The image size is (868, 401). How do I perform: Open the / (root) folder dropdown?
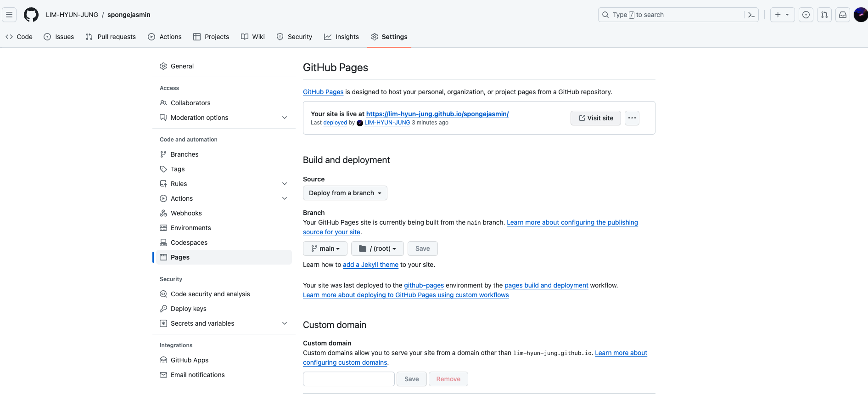[x=377, y=249]
